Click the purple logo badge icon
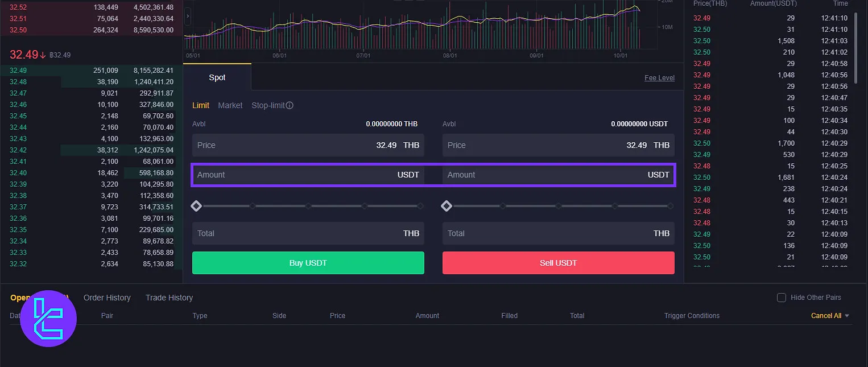The width and height of the screenshot is (868, 367). click(x=48, y=319)
